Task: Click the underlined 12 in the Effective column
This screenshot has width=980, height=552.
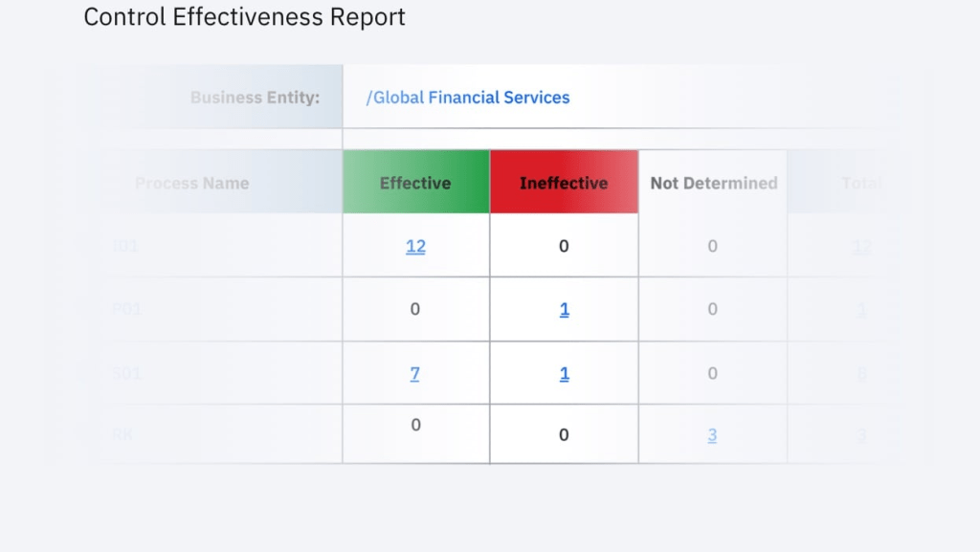Action: click(415, 246)
